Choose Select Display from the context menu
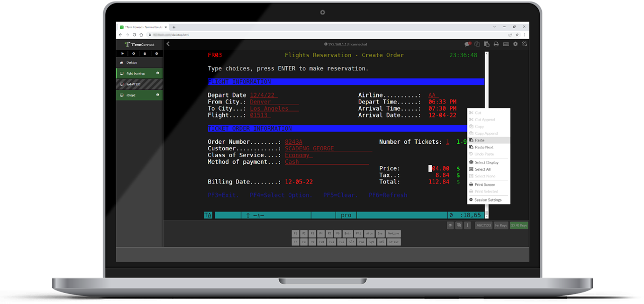The image size is (644, 304). [489, 162]
